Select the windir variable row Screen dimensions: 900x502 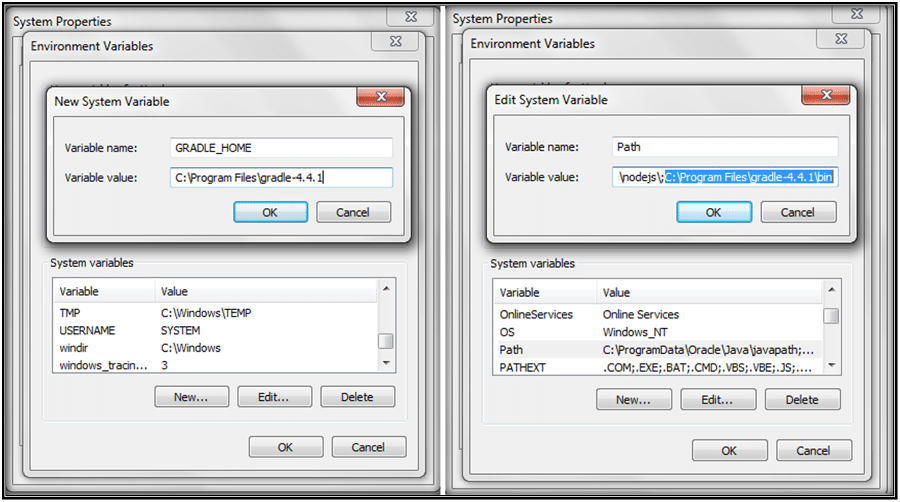coord(215,348)
